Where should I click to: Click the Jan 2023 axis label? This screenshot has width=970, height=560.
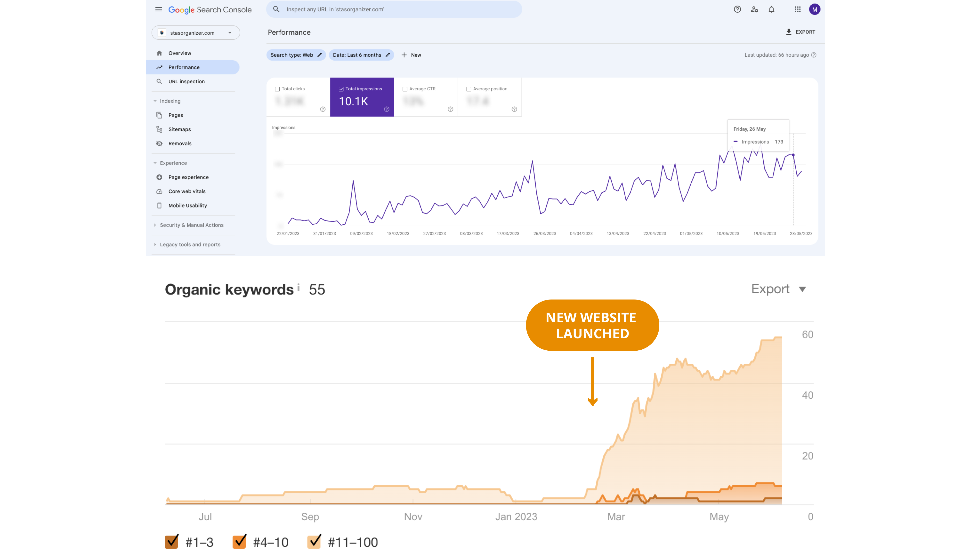516,517
